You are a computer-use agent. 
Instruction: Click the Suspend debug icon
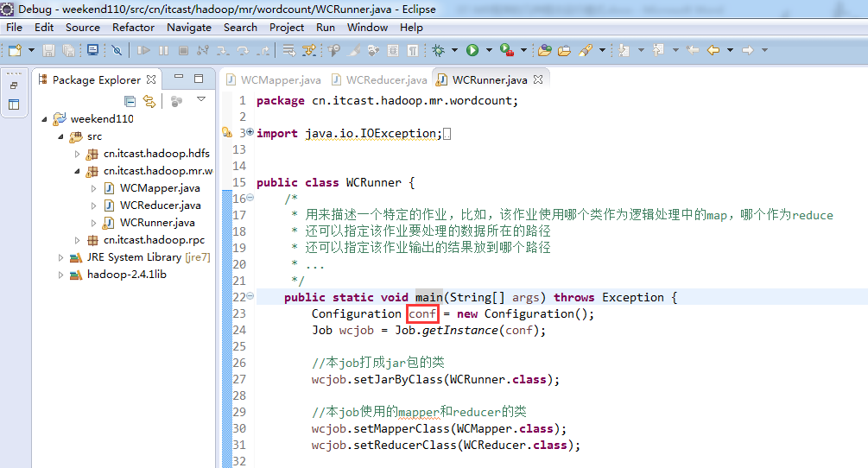[x=164, y=50]
